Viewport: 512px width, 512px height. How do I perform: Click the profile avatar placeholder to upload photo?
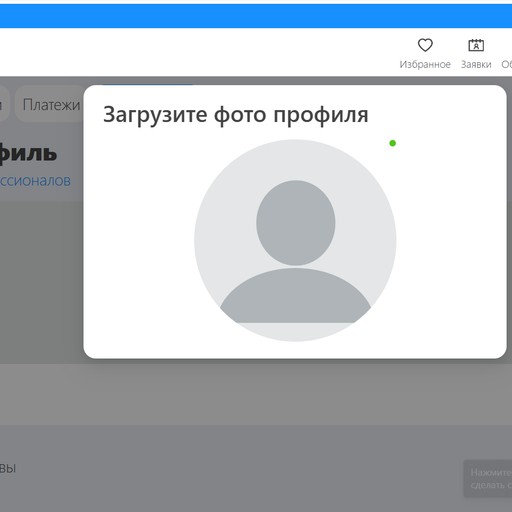pyautogui.click(x=295, y=240)
